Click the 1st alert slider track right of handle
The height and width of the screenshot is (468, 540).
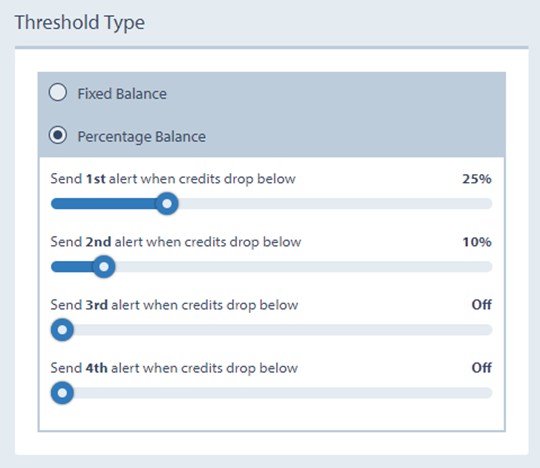click(335, 204)
